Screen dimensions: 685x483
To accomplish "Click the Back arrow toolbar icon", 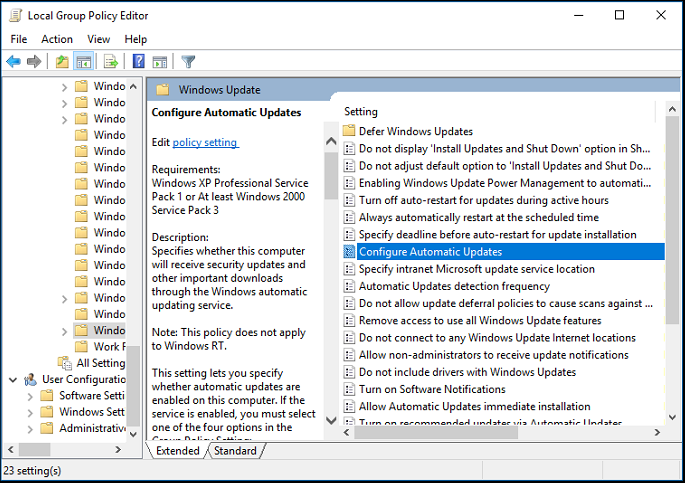I will (13, 62).
